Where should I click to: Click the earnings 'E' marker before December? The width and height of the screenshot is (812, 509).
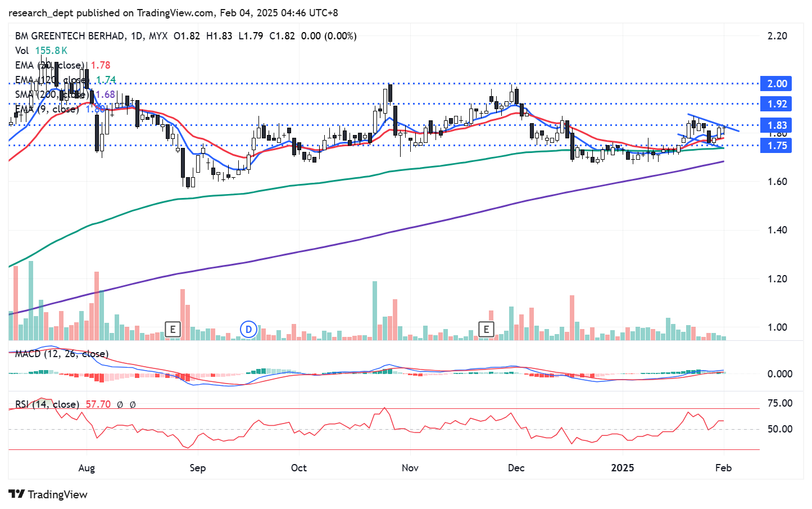pyautogui.click(x=486, y=329)
